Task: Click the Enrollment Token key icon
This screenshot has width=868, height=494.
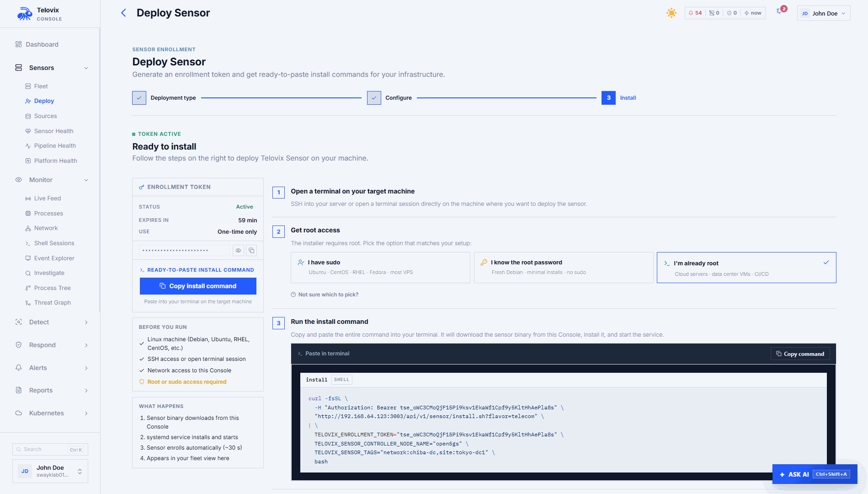Action: (x=142, y=187)
